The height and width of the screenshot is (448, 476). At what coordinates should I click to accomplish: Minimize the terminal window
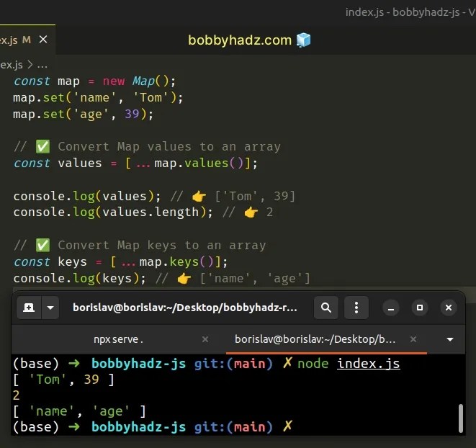391,308
